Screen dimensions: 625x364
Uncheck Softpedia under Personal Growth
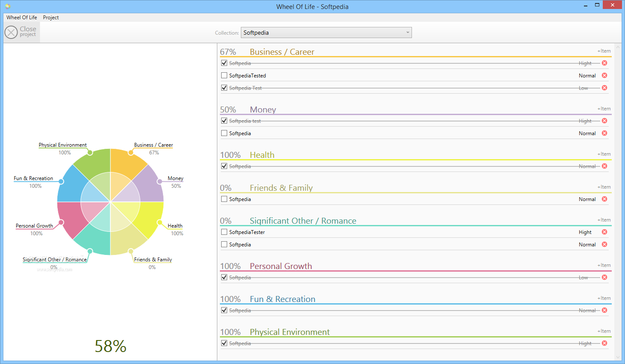[x=224, y=277]
